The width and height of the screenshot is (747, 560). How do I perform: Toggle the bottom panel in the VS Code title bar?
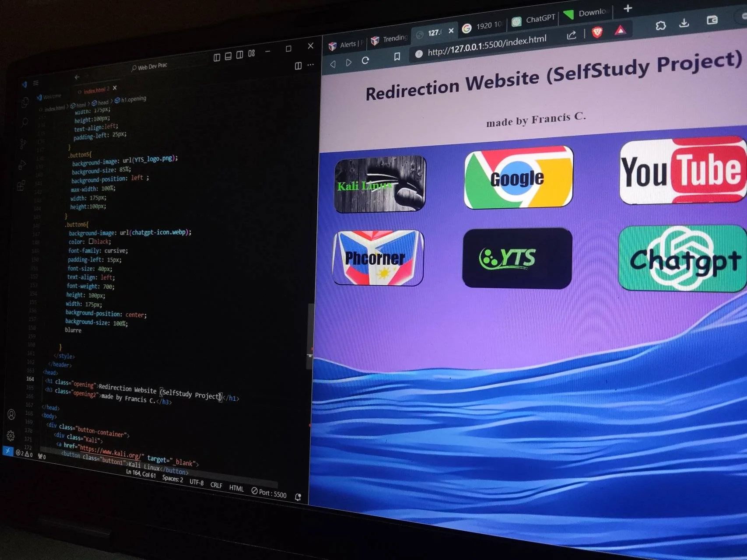click(228, 56)
